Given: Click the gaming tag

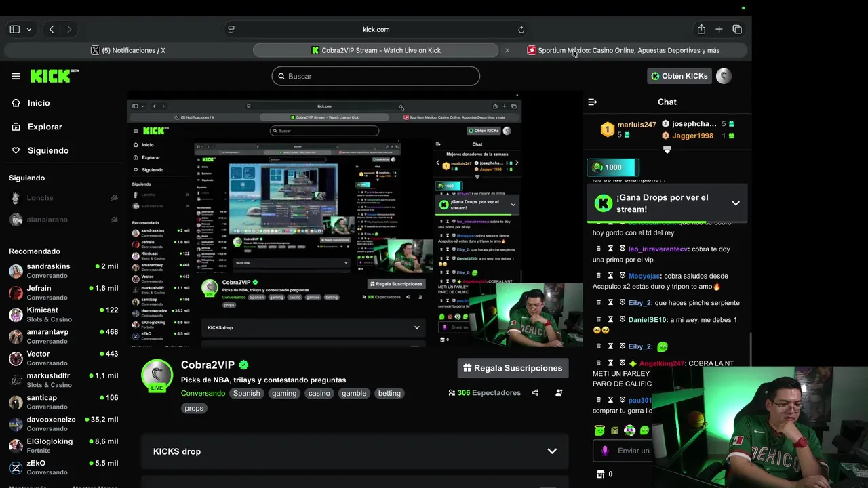Looking at the screenshot, I should pyautogui.click(x=284, y=393).
